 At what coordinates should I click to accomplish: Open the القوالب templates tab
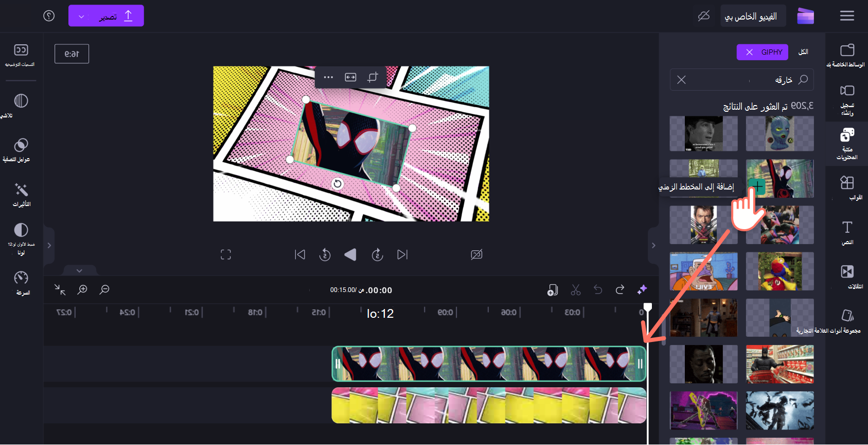pyautogui.click(x=847, y=188)
